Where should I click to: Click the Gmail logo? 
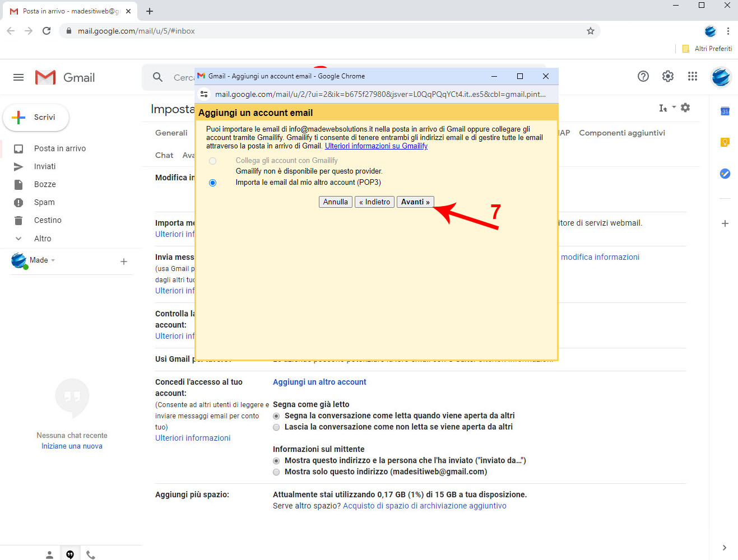65,77
